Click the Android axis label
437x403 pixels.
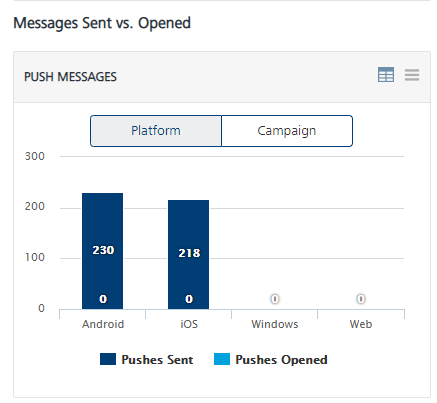point(103,324)
